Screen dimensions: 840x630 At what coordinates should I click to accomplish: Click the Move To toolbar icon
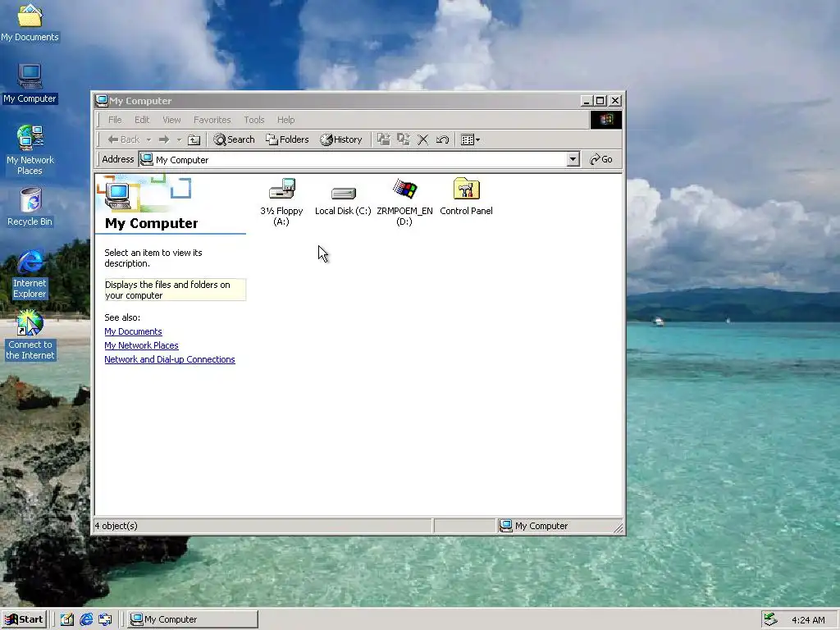point(384,139)
